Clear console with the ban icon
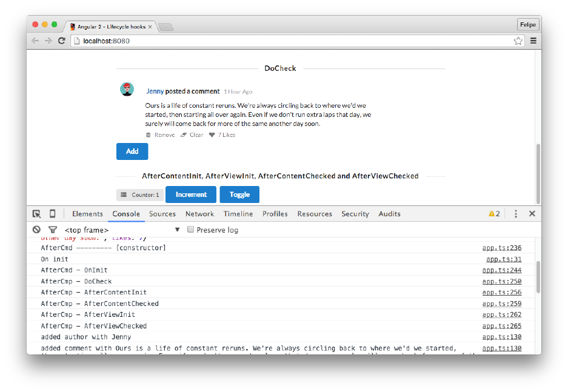The height and width of the screenshot is (392, 568). 36,230
